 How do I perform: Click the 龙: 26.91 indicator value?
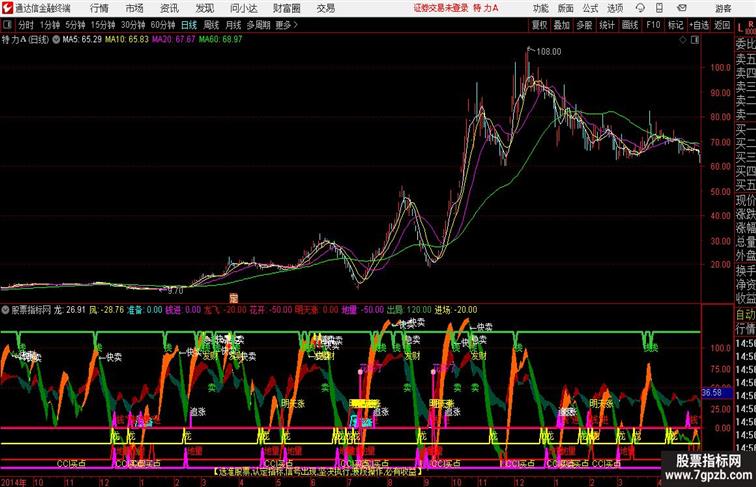coord(69,310)
